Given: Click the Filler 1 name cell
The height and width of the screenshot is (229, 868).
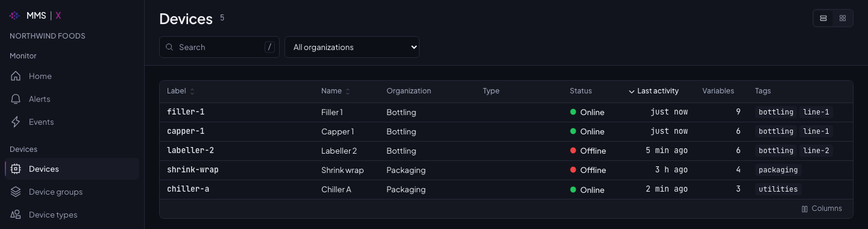Looking at the screenshot, I should pyautogui.click(x=332, y=112).
